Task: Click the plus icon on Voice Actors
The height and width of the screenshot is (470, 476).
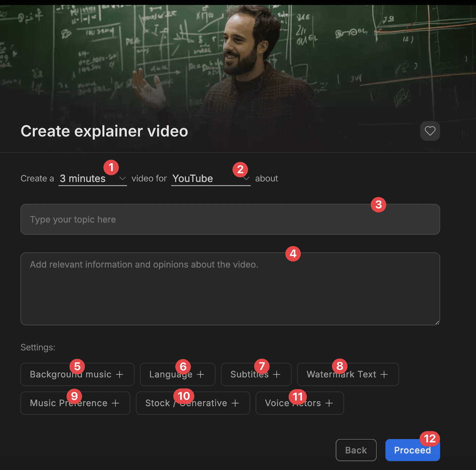Action: coord(329,403)
